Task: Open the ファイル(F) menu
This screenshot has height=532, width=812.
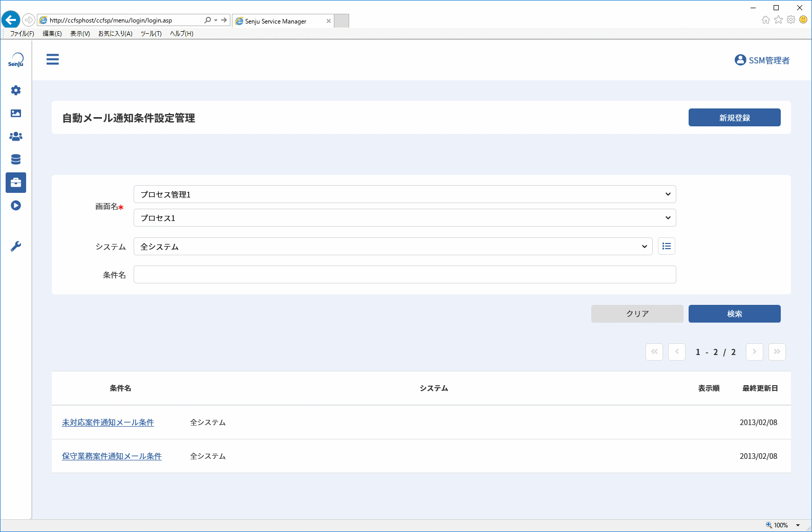Action: point(22,34)
